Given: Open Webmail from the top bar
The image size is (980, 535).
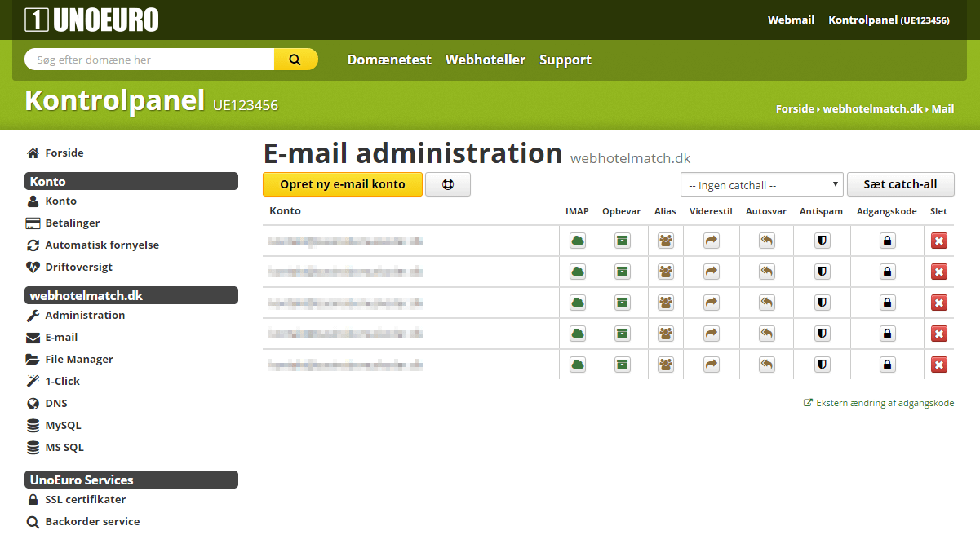Looking at the screenshot, I should coord(791,20).
